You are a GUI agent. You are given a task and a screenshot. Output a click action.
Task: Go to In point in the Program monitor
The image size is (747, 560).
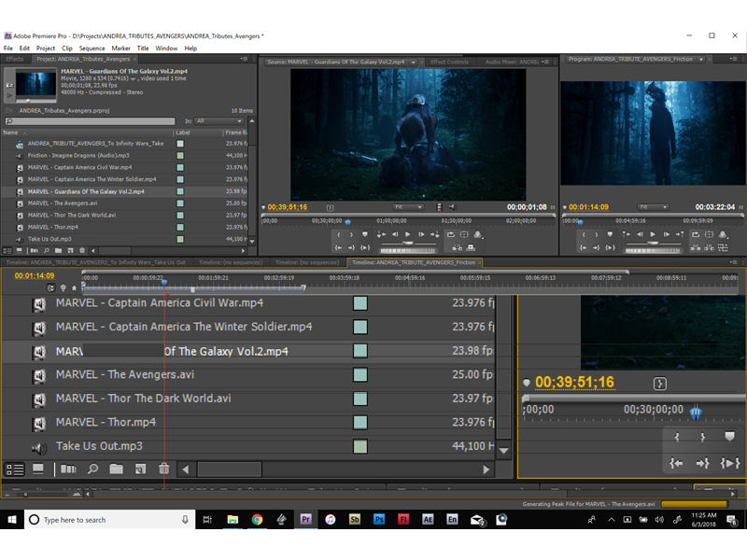point(584,247)
